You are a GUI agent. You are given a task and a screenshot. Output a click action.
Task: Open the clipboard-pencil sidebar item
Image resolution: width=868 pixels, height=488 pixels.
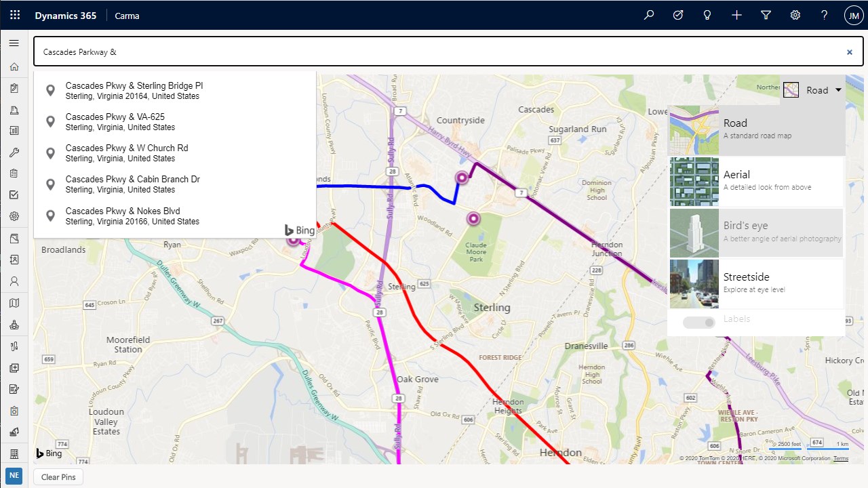tap(14, 88)
